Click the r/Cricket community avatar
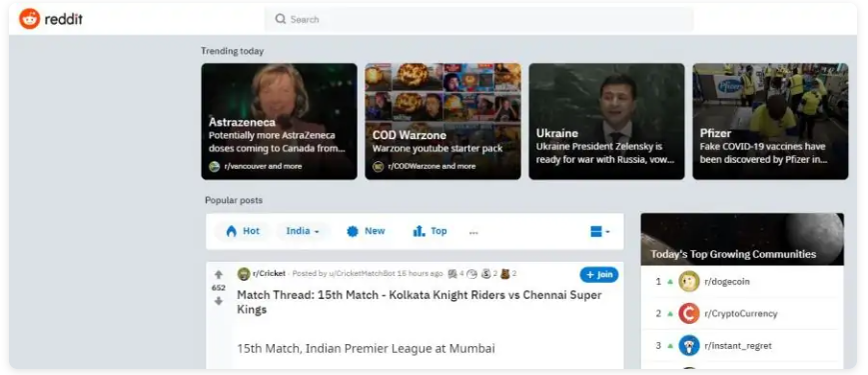 pos(244,274)
